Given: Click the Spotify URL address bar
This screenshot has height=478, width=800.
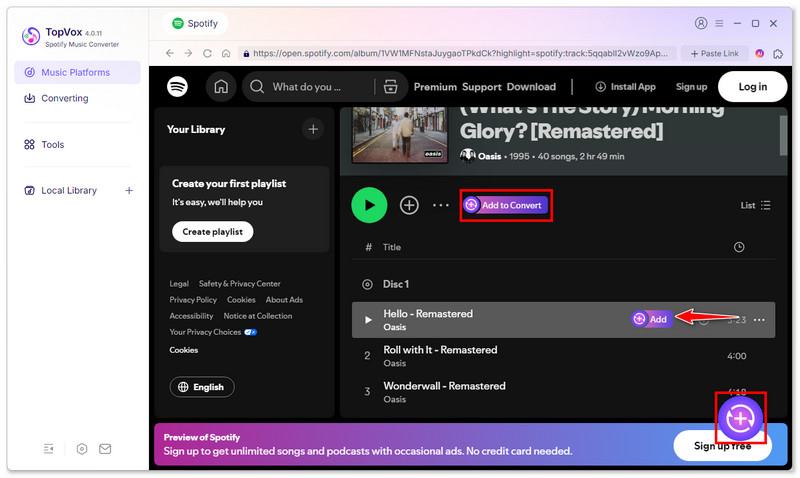Looking at the screenshot, I should point(457,53).
